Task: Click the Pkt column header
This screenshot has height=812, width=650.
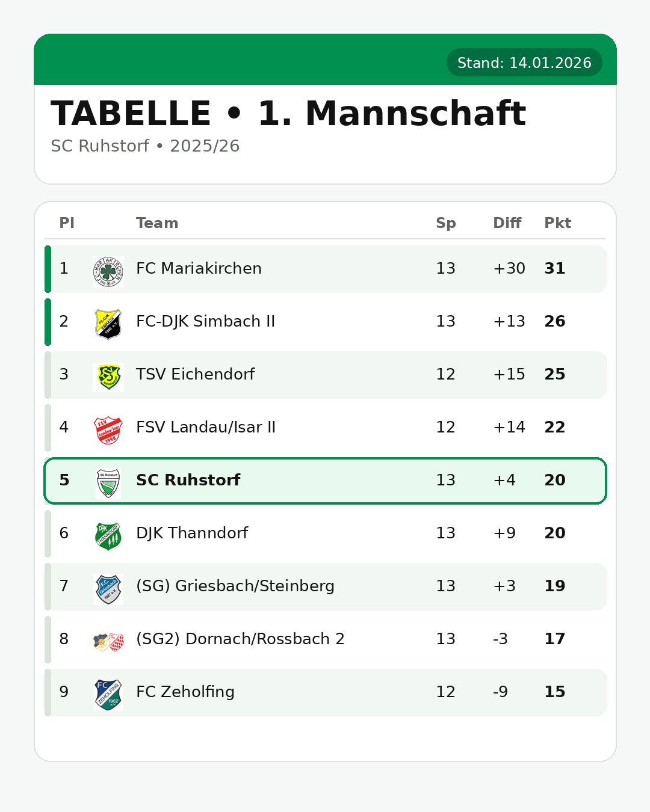Action: point(557,223)
